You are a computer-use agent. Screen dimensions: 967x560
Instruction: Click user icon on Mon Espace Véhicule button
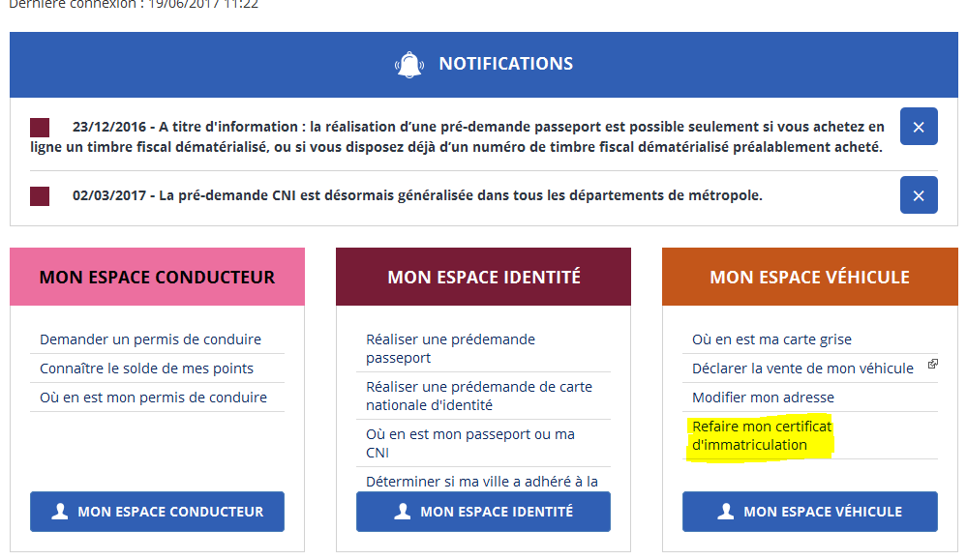click(726, 512)
